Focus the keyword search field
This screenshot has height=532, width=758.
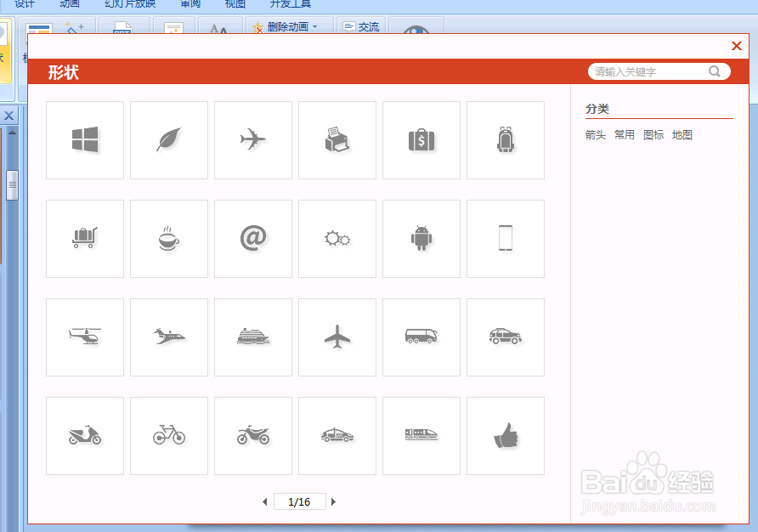coord(648,71)
